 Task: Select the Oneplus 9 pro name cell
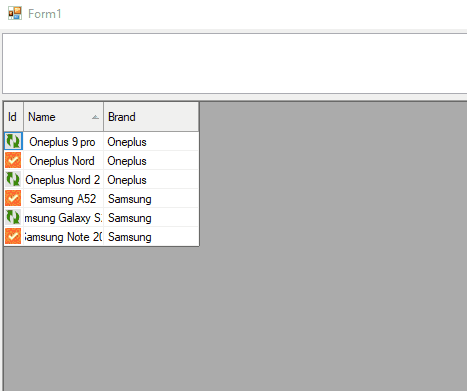coord(63,141)
